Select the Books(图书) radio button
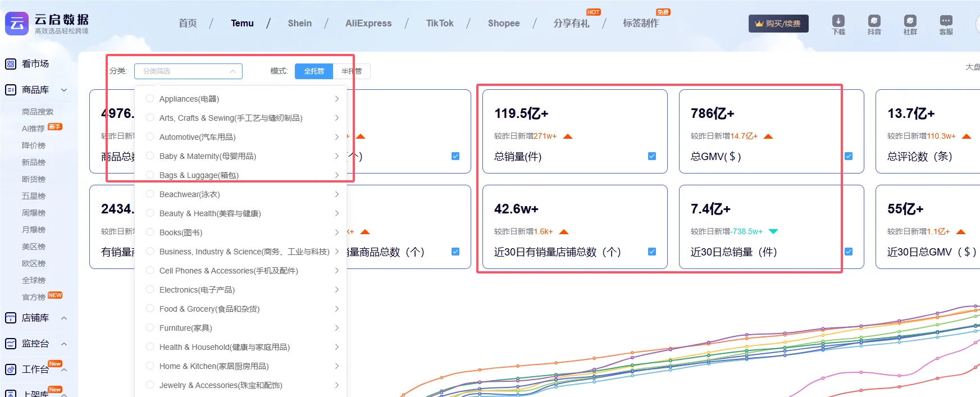 [x=150, y=232]
